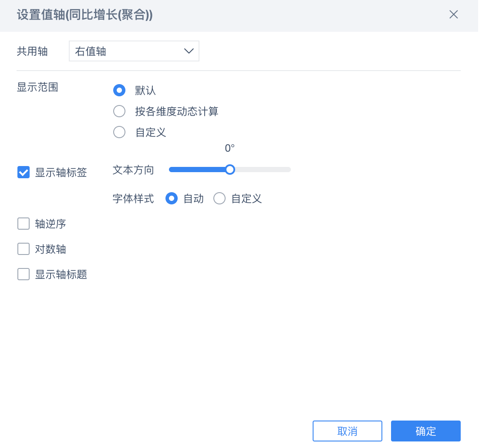The height and width of the screenshot is (448, 479).
Task: Click the 共用轴 label
Action: pyautogui.click(x=32, y=51)
